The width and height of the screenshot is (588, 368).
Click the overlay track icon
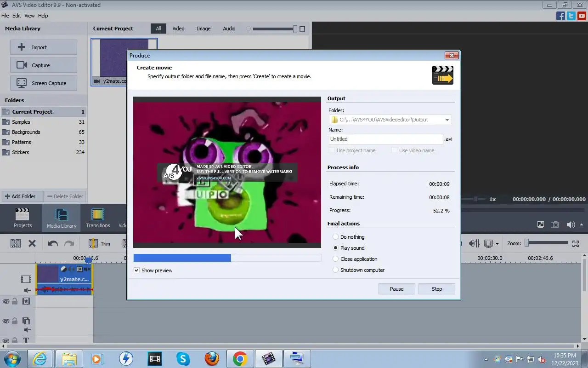click(x=26, y=321)
